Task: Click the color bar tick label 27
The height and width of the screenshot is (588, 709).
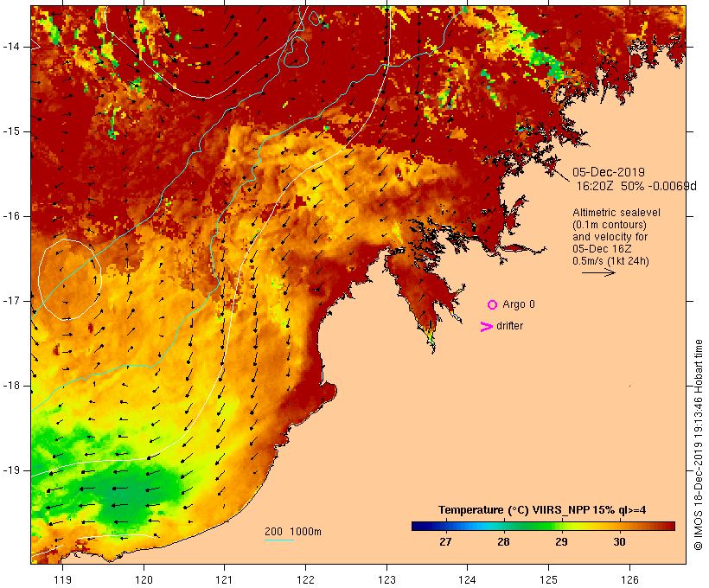Action: pyautogui.click(x=445, y=542)
